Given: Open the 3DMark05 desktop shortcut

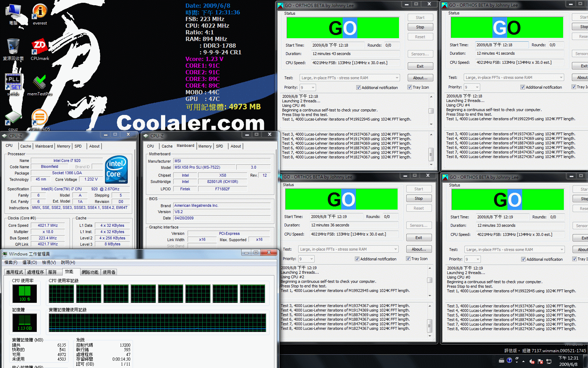Looking at the screenshot, I should [x=40, y=120].
